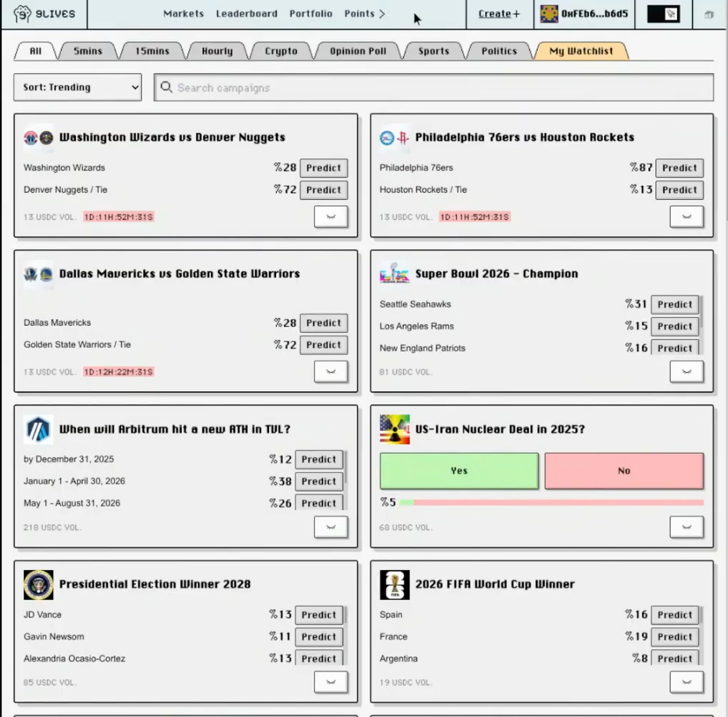Expand the Dallas Mavericks vs Warriors card

tap(330, 371)
